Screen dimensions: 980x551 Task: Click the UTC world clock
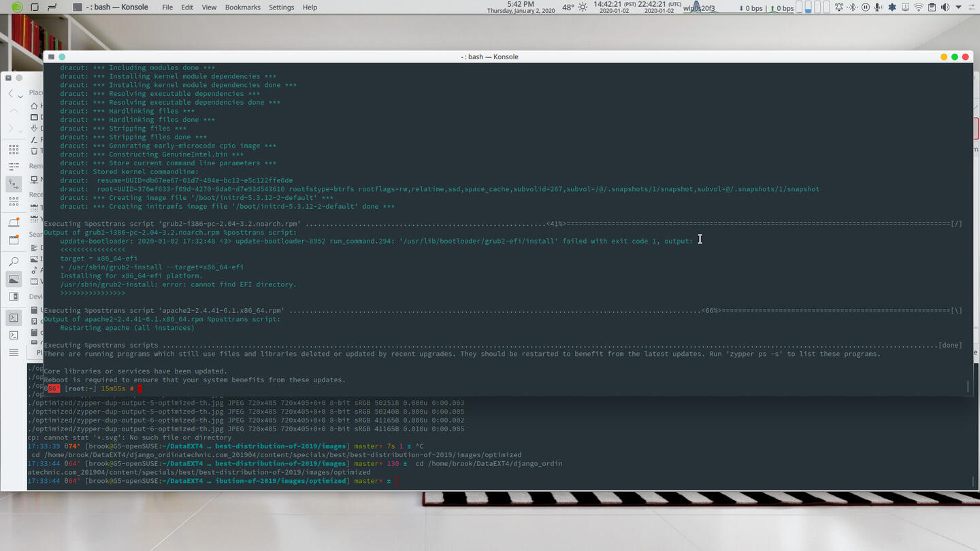(x=659, y=7)
